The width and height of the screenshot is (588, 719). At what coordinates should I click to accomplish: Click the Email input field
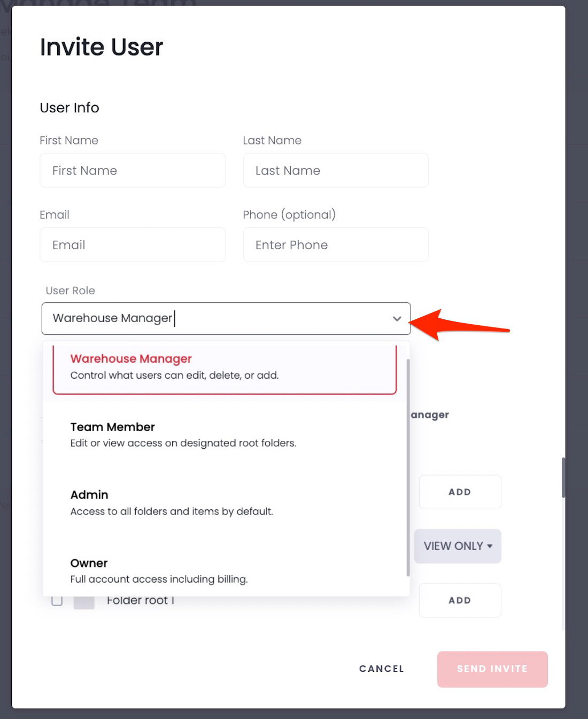(133, 244)
